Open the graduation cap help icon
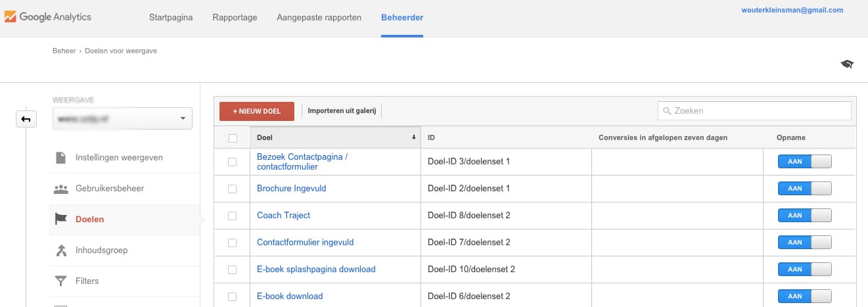Viewport: 868px width, 307px height. click(847, 64)
